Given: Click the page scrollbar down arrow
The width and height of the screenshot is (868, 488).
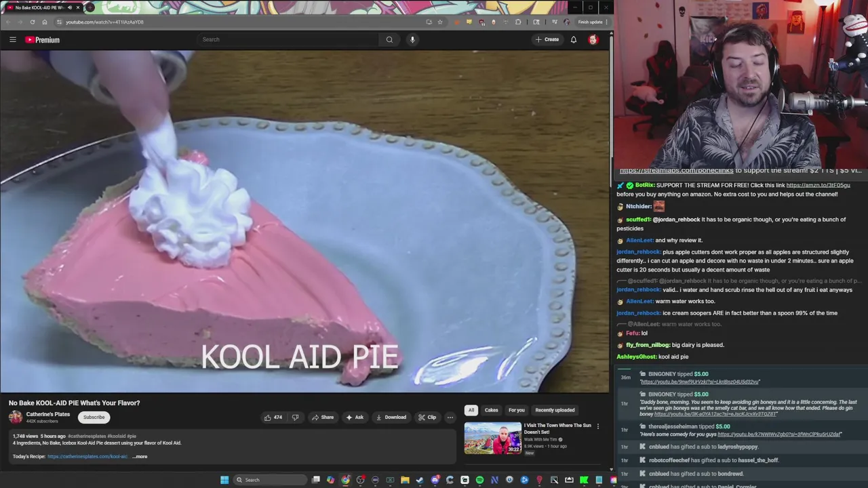Looking at the screenshot, I should (x=611, y=469).
